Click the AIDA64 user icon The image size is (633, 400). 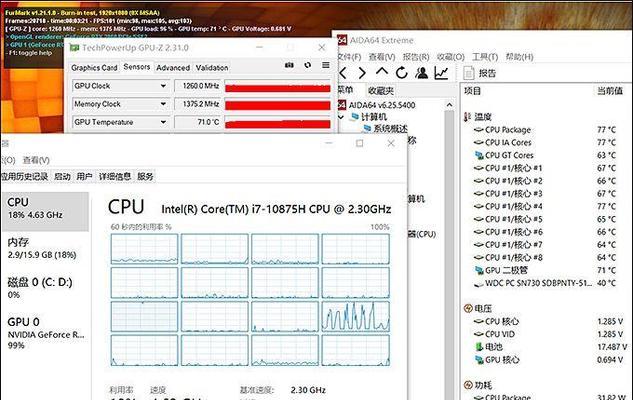point(421,73)
